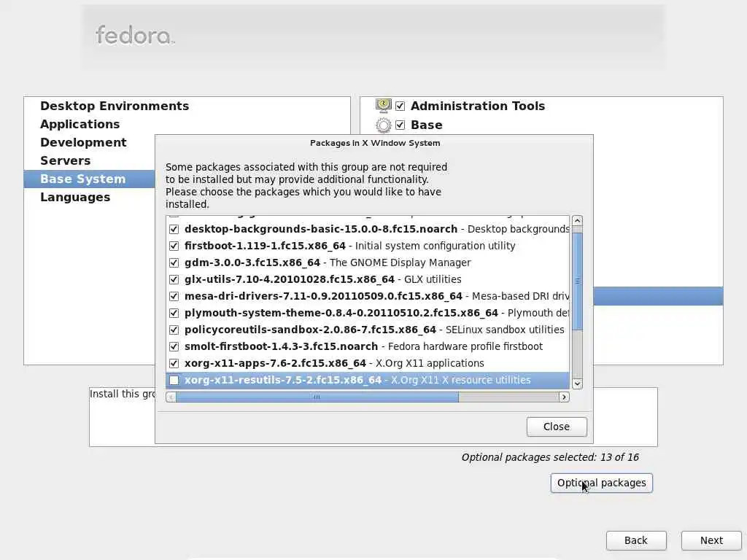Uncheck glx-utils package checkbox
Viewport: 747px width, 560px height.
pyautogui.click(x=174, y=279)
